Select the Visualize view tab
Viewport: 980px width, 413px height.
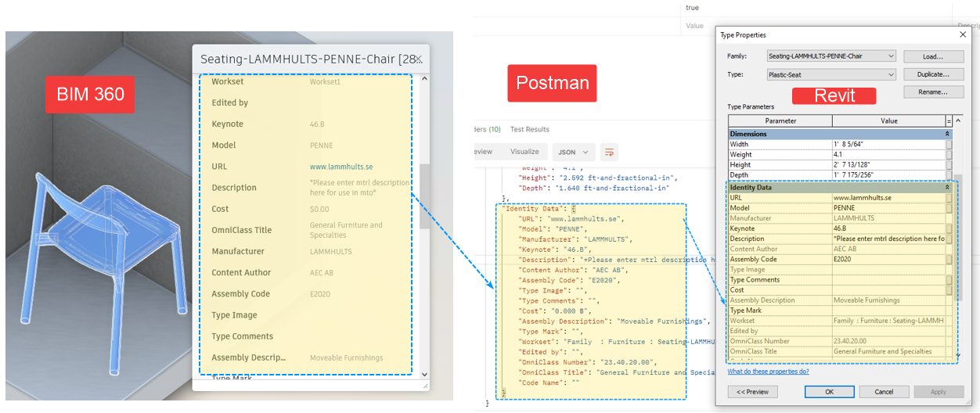point(524,152)
